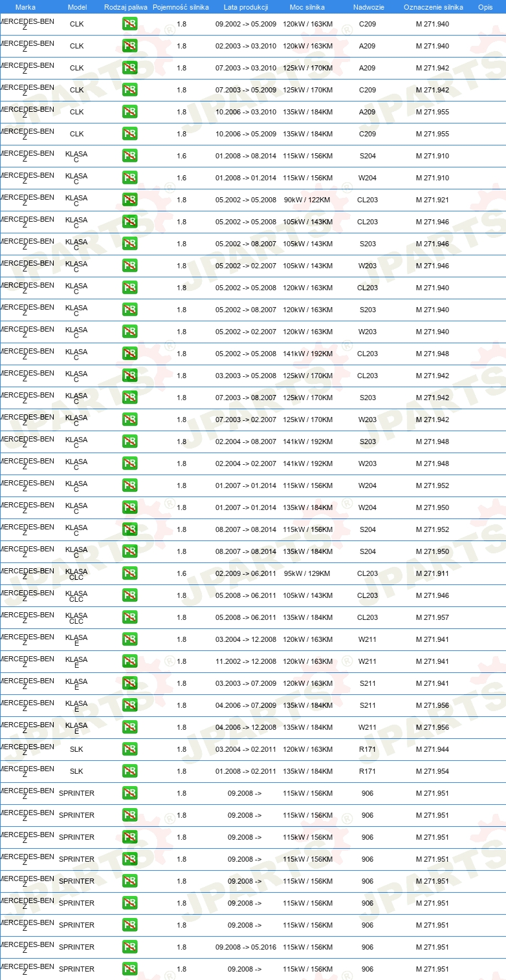Select the date range '03.2003 -> 07.2009'
Viewport: 506px width, 980px height.
coord(246,684)
